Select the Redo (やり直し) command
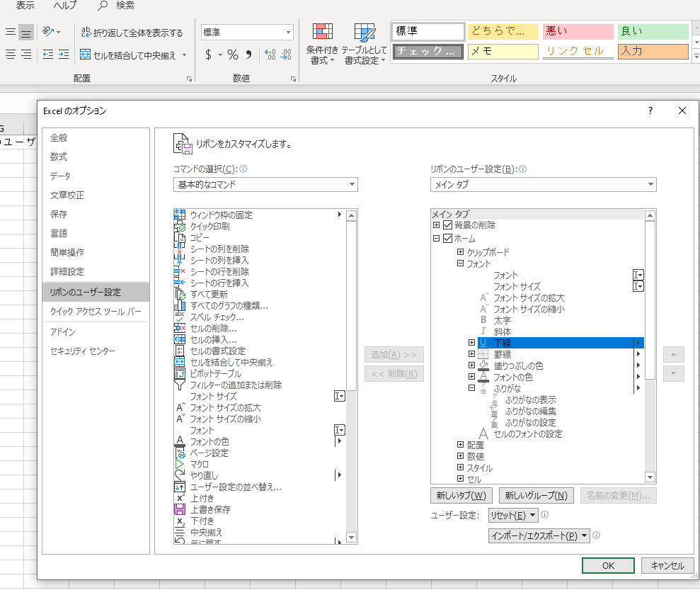The height and width of the screenshot is (590, 700). click(x=259, y=476)
